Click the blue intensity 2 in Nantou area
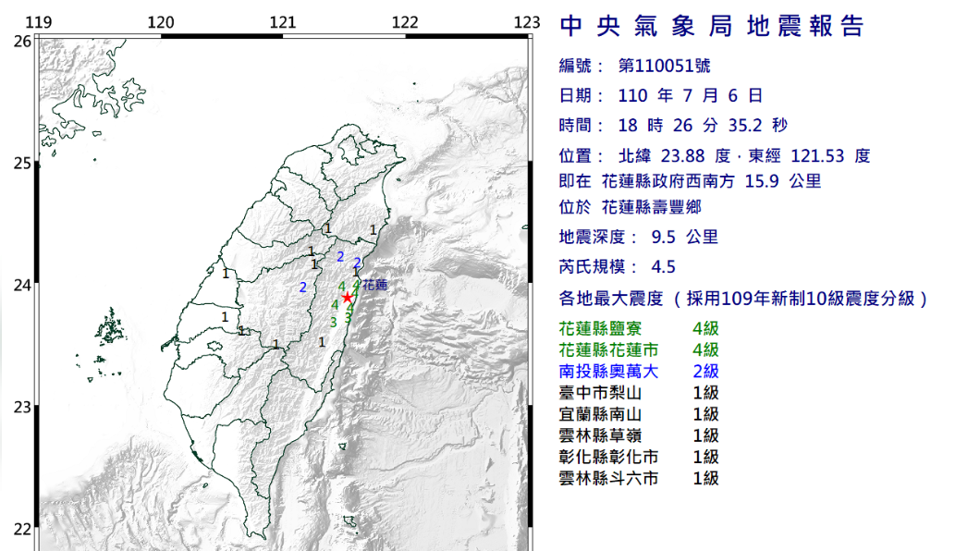This screenshot has width=980, height=551. pos(303,288)
